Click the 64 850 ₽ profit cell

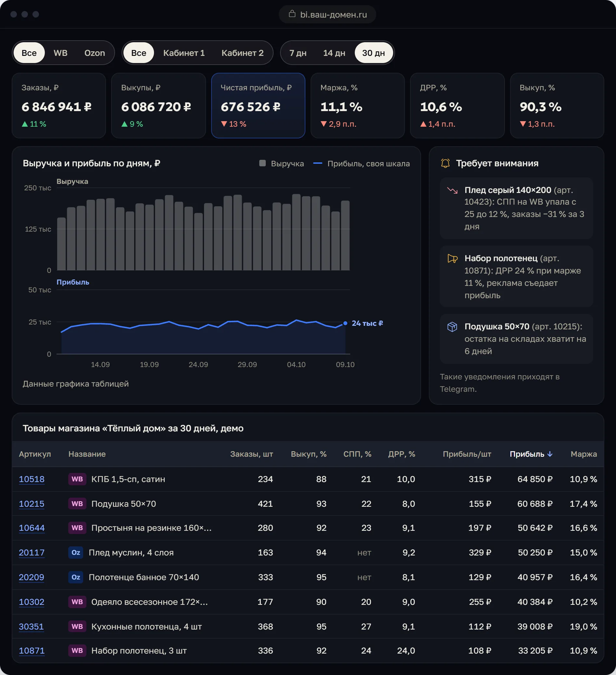(x=535, y=479)
